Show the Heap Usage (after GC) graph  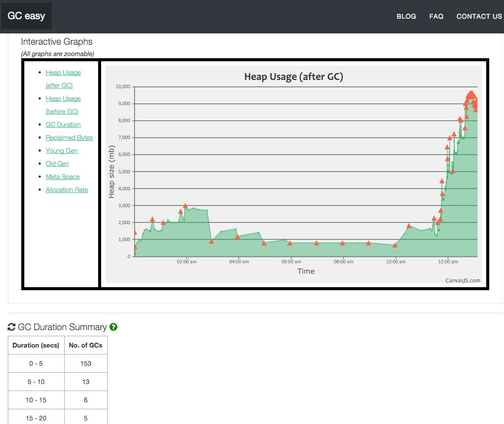pos(63,73)
